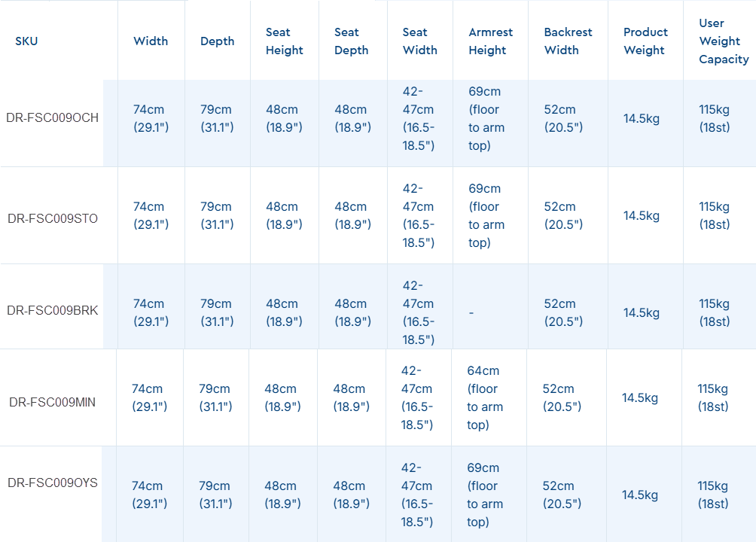The height and width of the screenshot is (542, 756).
Task: Click the Backrest Width column header
Action: 568,41
